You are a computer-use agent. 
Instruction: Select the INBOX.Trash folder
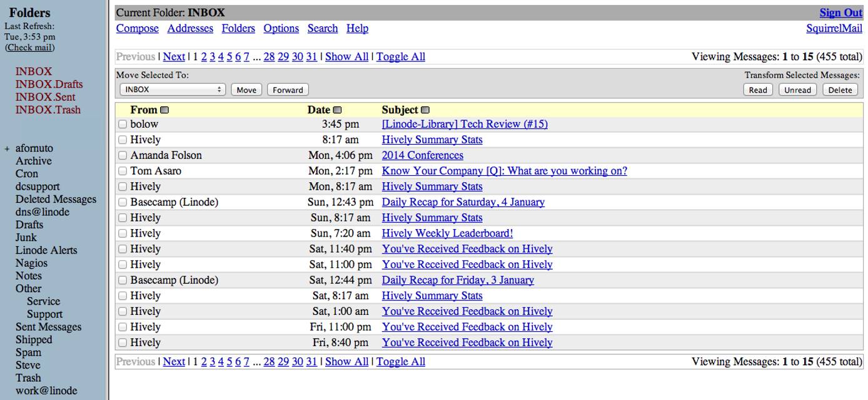click(48, 109)
